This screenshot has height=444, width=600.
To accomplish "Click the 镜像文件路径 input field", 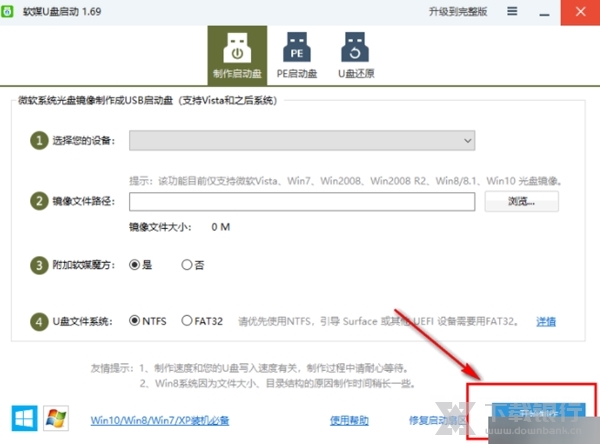I will click(x=302, y=201).
